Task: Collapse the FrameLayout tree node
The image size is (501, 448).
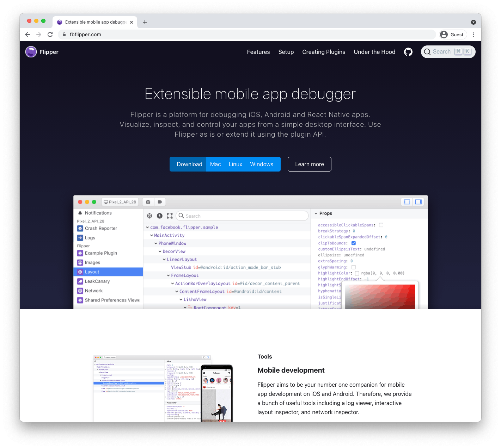Action: tap(169, 275)
